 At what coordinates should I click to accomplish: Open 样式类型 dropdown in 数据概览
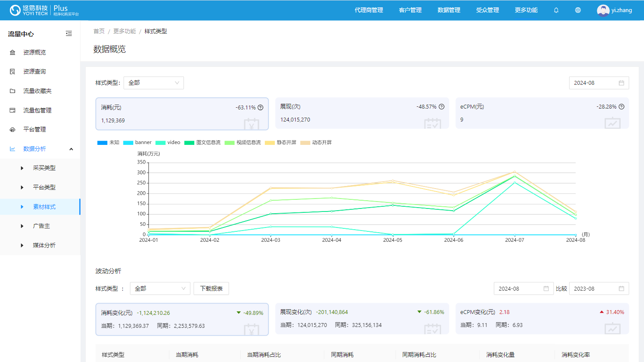click(154, 83)
